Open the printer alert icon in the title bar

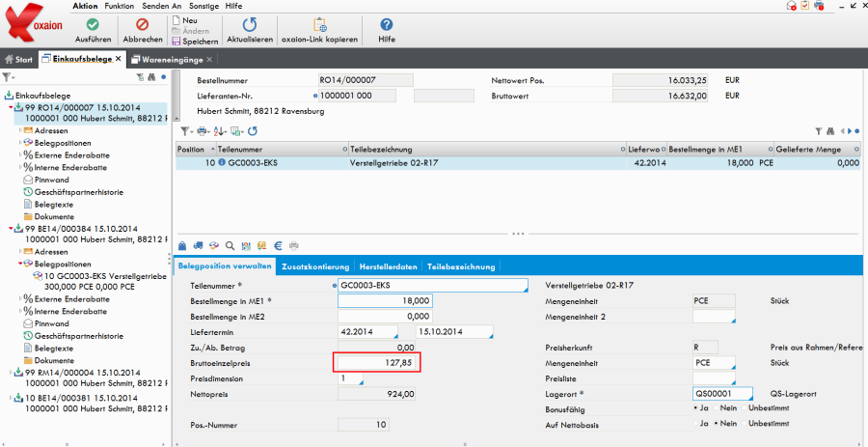(x=819, y=6)
